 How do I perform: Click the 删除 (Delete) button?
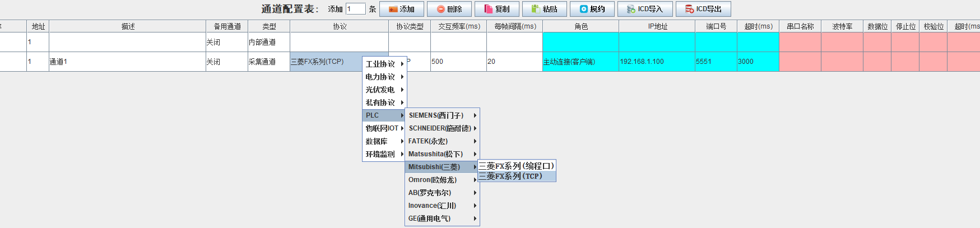click(449, 9)
